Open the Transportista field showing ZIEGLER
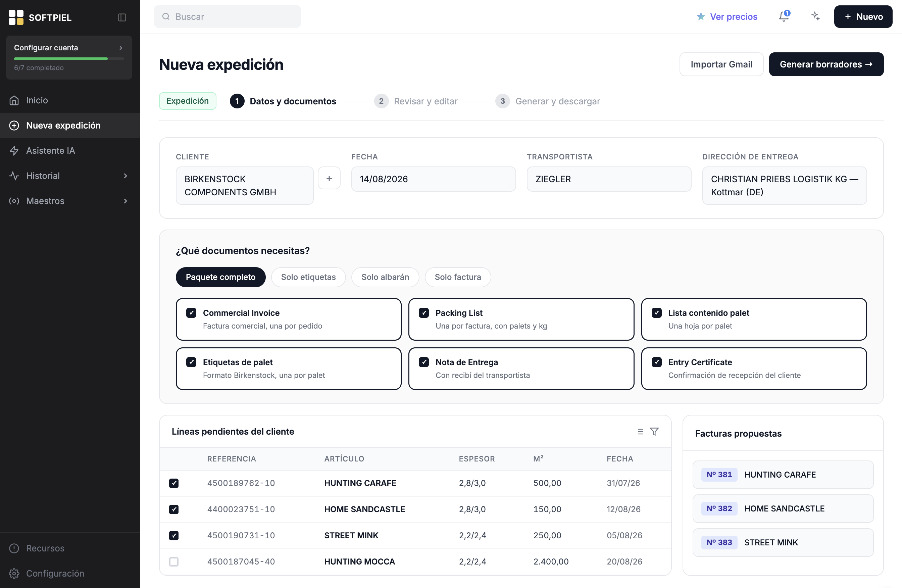 [x=609, y=179]
